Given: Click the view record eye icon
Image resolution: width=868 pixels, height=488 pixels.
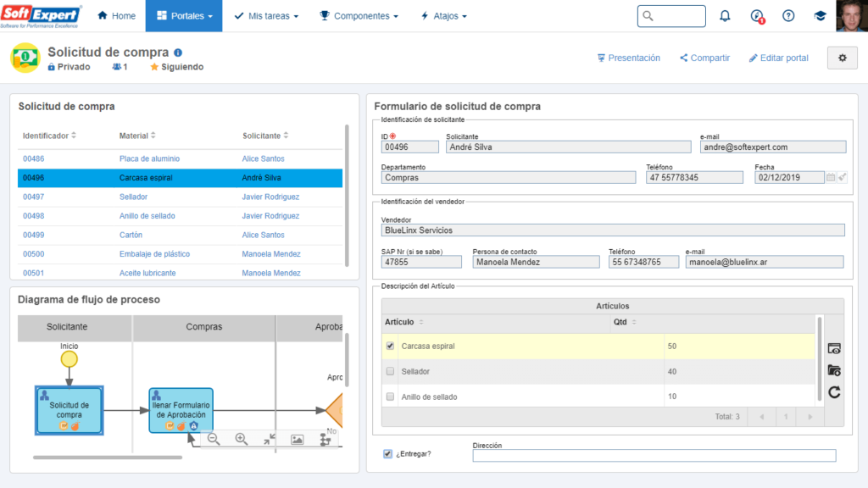Looking at the screenshot, I should (834, 348).
